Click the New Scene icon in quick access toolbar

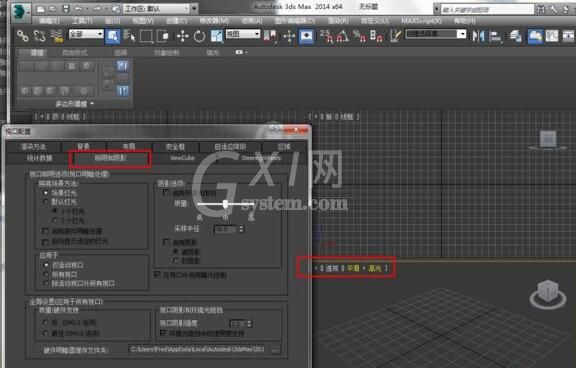tap(41, 9)
